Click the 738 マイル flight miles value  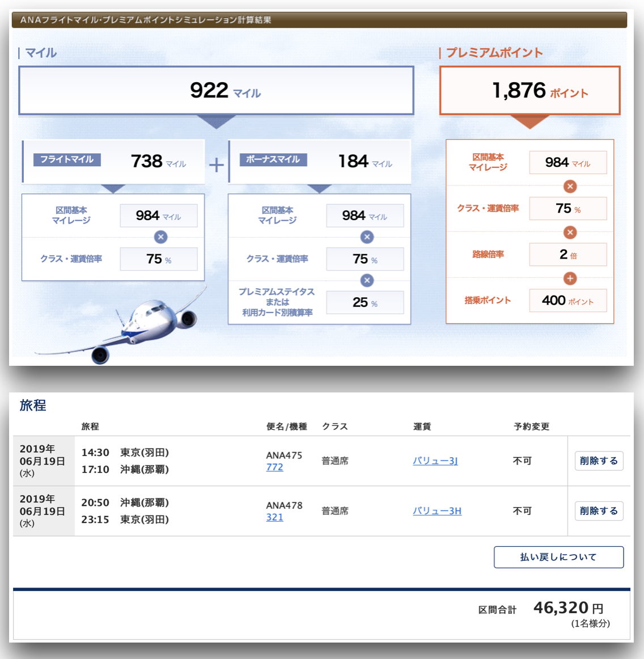[158, 162]
